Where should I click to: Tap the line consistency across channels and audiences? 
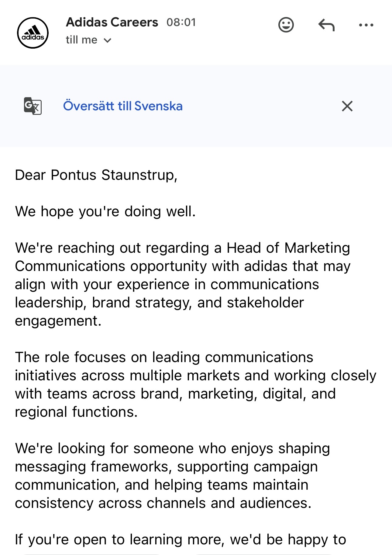(163, 503)
